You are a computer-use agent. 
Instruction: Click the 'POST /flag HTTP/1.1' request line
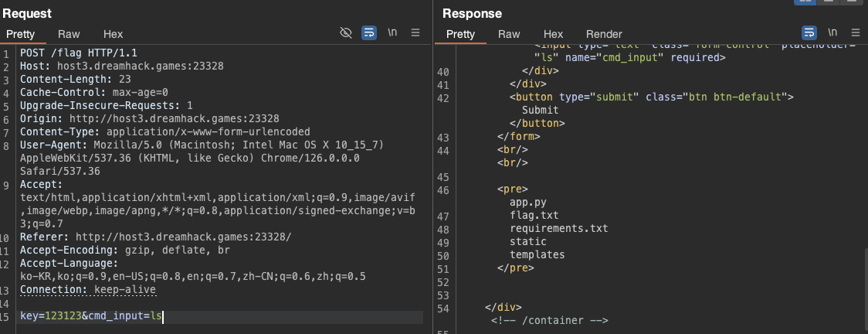point(79,53)
